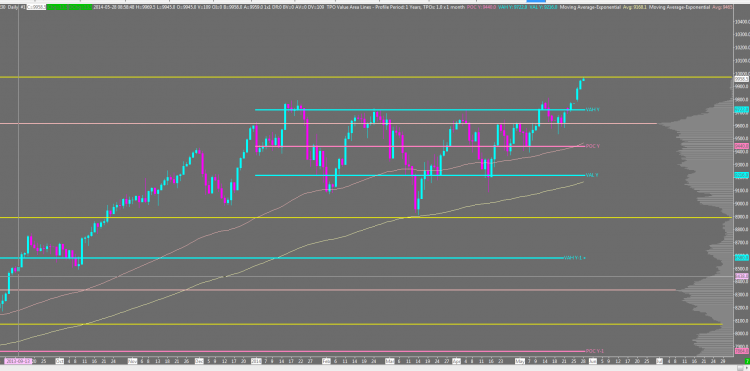Click the Dec month marker on time axis
The width and height of the screenshot is (750, 371).
199,361
